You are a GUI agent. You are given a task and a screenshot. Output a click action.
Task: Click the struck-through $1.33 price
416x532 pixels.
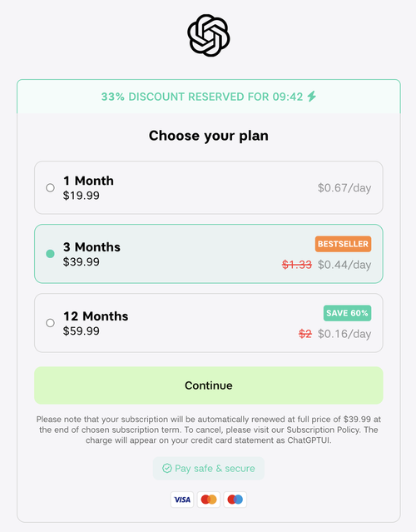tap(297, 265)
